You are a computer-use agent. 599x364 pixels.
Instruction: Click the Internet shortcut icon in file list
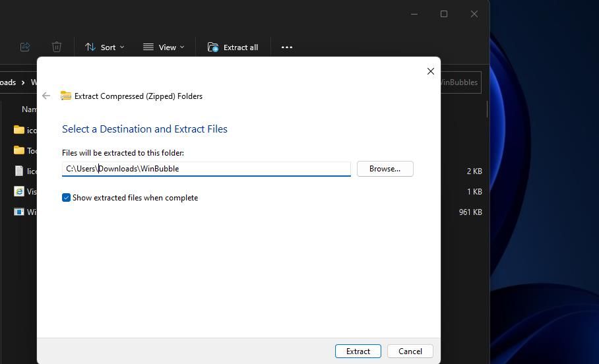(x=19, y=191)
